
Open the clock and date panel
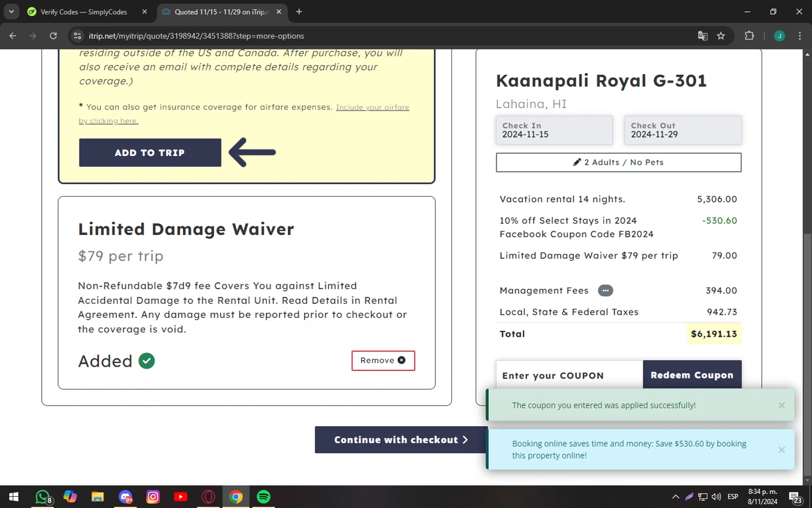(763, 497)
